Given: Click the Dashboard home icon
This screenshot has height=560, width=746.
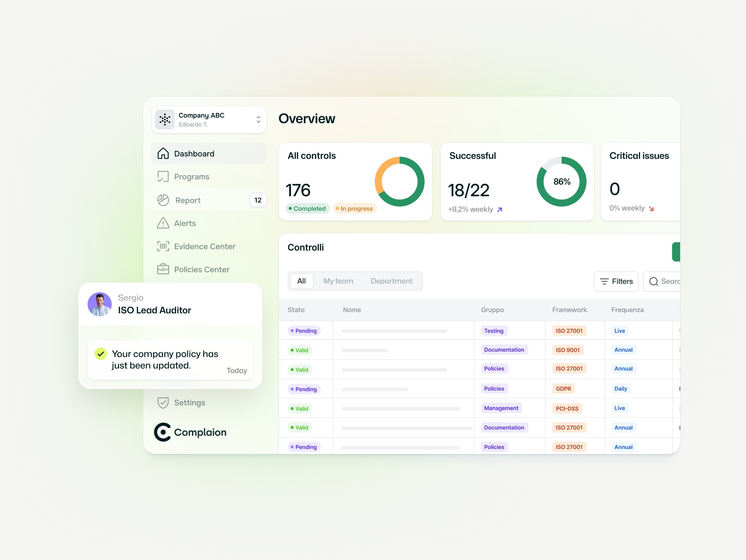Looking at the screenshot, I should point(163,153).
